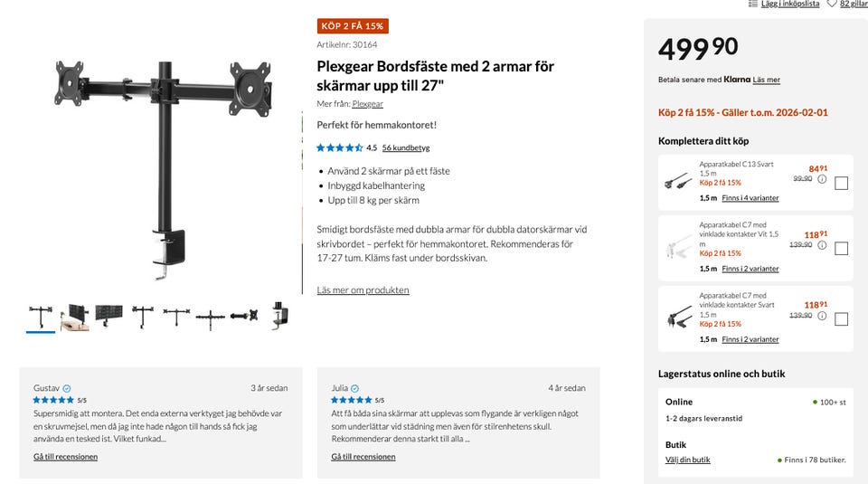Expand "Läs mer om produkten" description
Screen dimensions: 868x484
[363, 290]
